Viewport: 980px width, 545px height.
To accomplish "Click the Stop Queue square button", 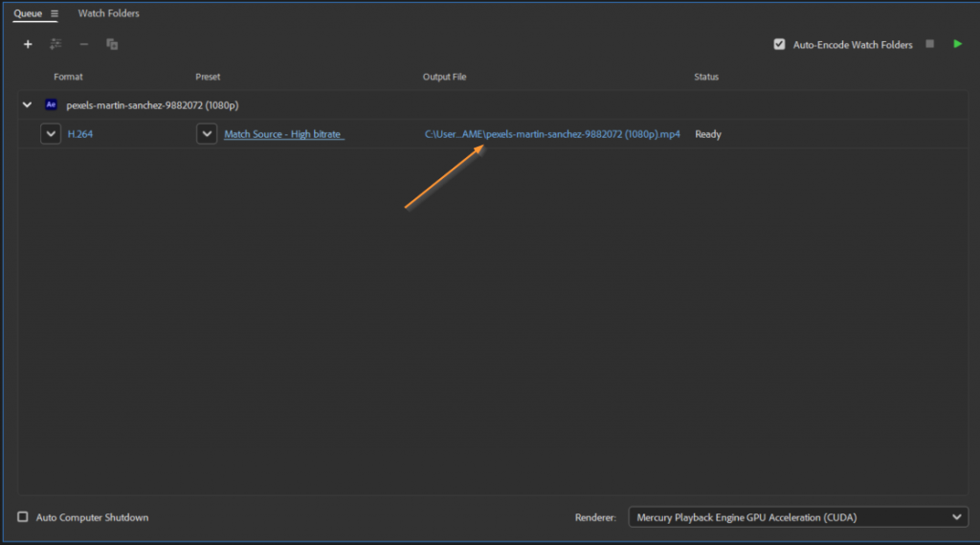I will tap(929, 44).
